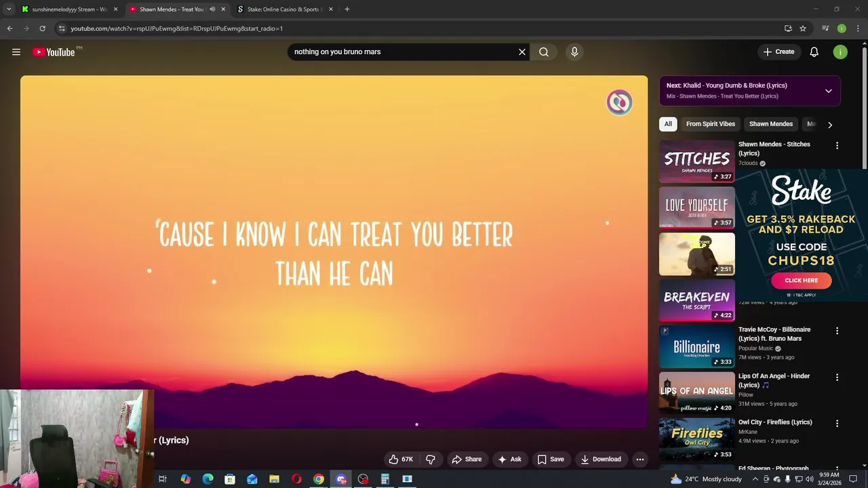Click the Ask button
868x488 pixels.
[509, 459]
